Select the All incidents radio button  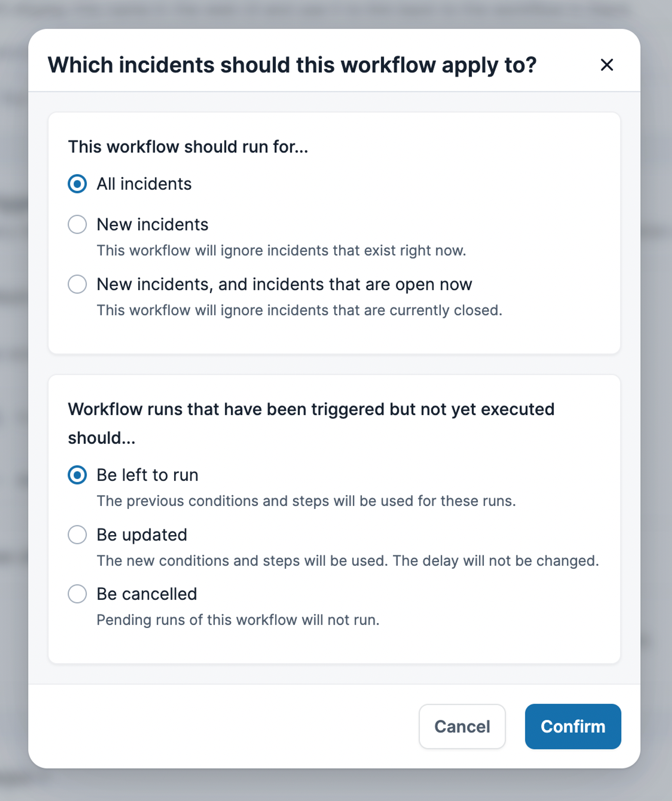pos(77,184)
